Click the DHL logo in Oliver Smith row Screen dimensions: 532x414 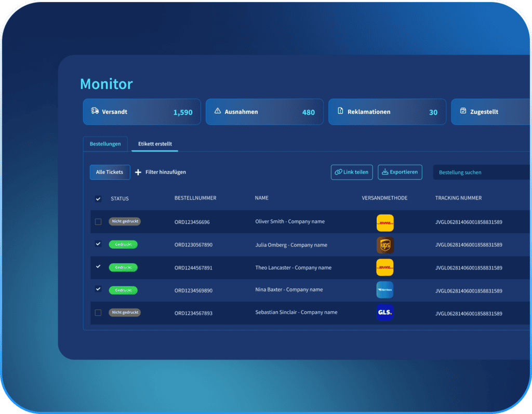pos(385,223)
